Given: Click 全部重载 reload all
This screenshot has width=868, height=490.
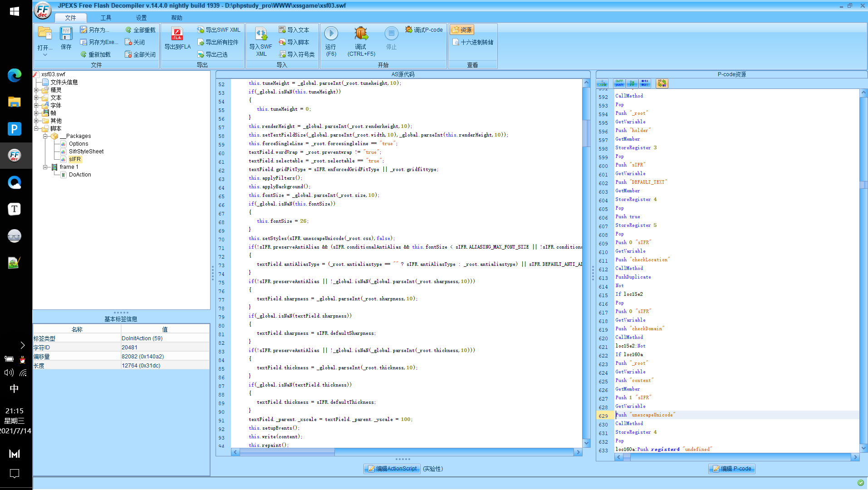Looking at the screenshot, I should [x=140, y=30].
